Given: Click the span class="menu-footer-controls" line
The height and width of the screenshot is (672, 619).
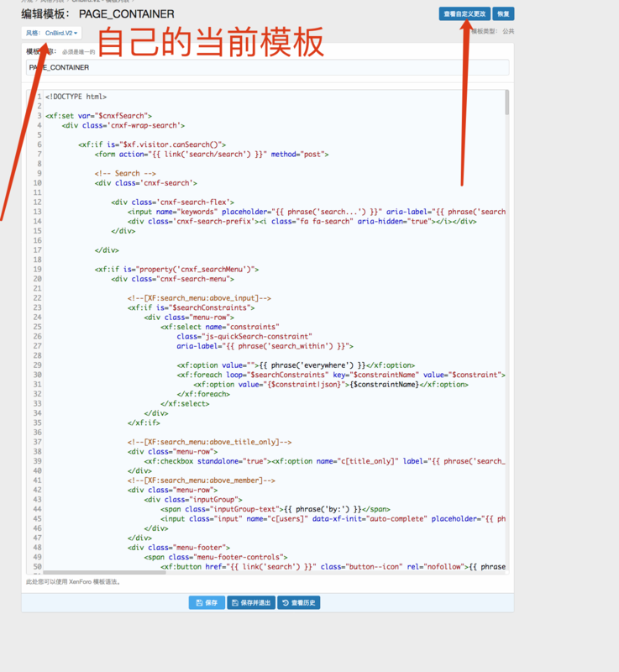Looking at the screenshot, I should point(216,557).
